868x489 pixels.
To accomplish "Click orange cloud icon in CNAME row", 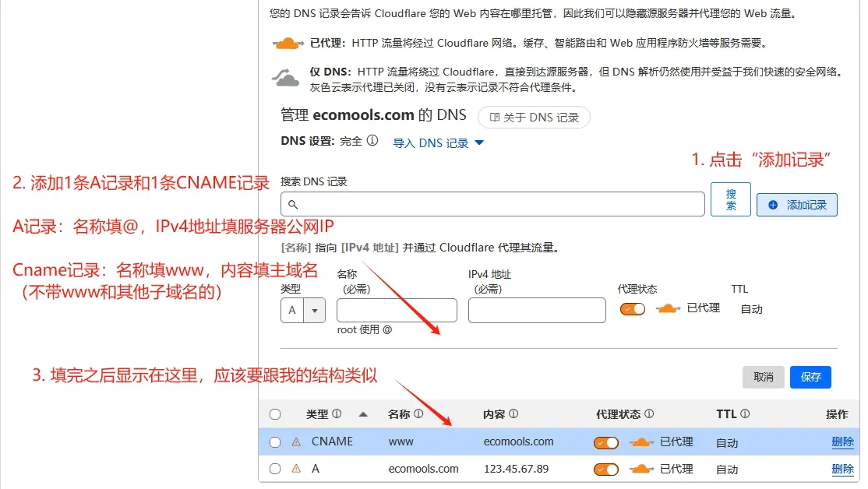I will point(641,442).
